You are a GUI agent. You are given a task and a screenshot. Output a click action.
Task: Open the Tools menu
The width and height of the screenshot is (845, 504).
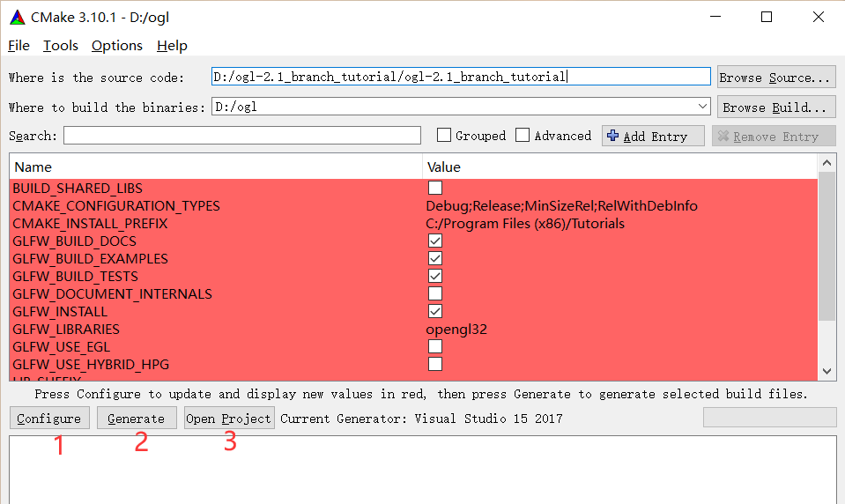[60, 46]
